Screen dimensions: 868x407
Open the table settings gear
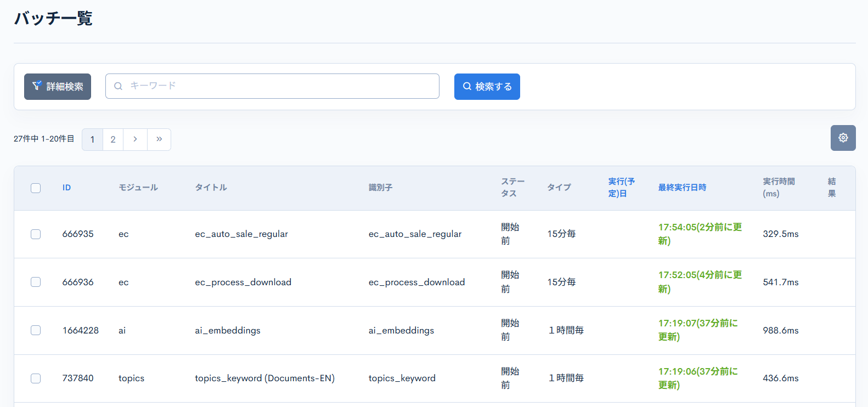843,138
